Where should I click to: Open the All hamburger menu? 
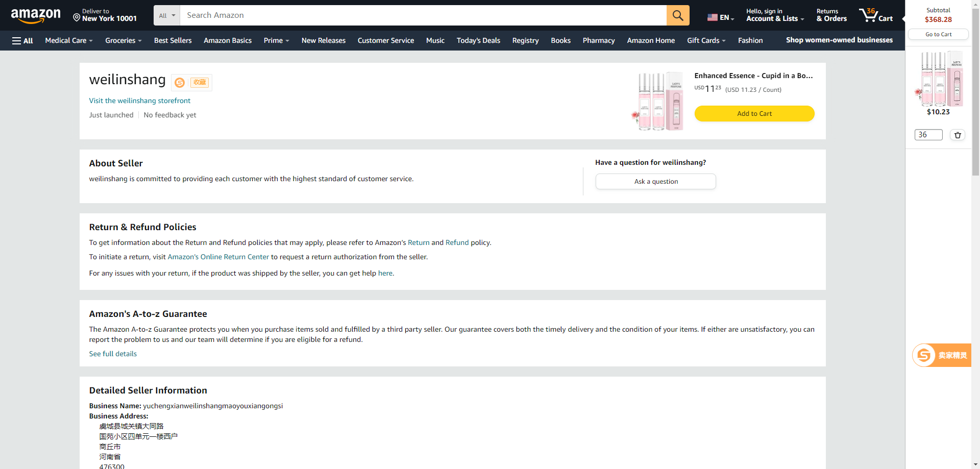point(22,41)
